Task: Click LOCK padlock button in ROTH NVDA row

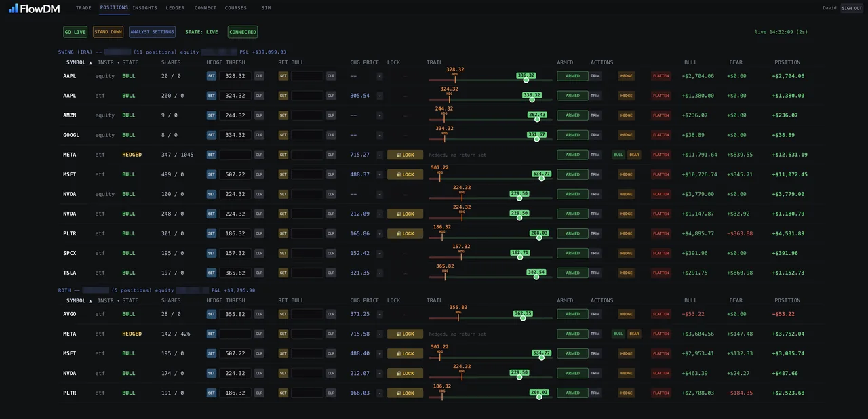Action: pyautogui.click(x=405, y=373)
